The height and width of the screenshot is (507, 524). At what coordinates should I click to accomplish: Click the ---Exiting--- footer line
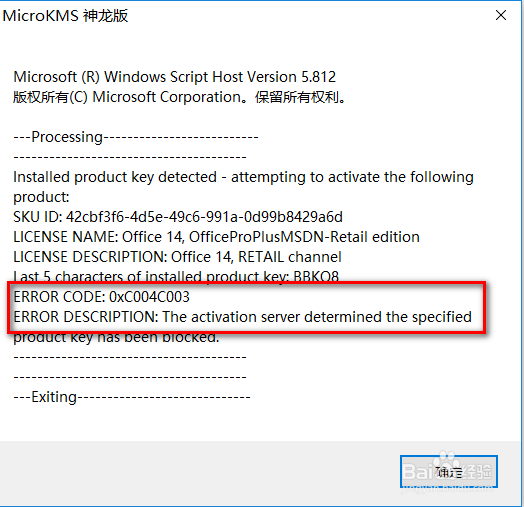tap(132, 397)
